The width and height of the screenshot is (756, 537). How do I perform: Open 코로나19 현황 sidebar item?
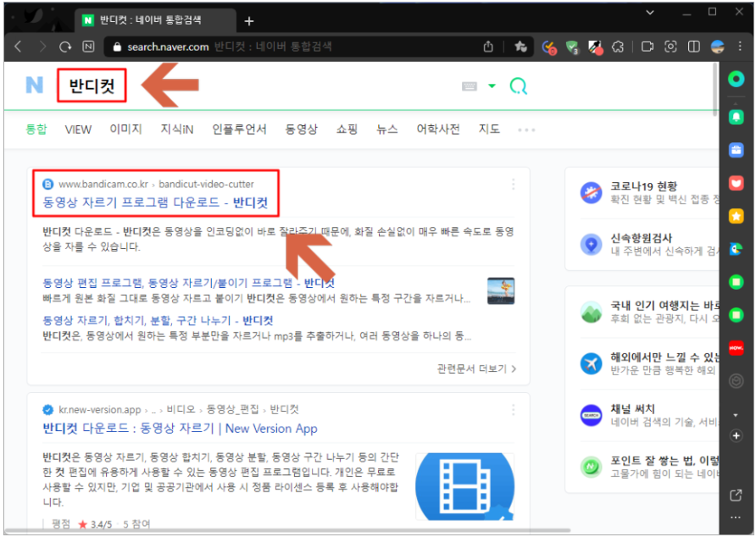649,193
